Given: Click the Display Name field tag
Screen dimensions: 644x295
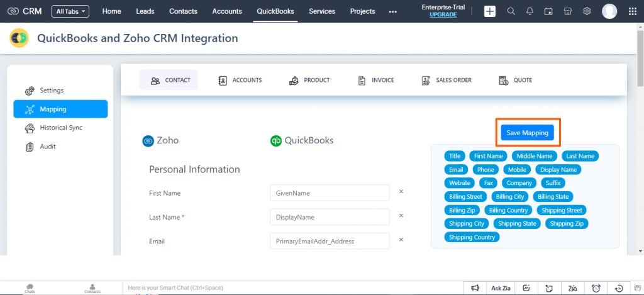Looking at the screenshot, I should pos(558,170).
